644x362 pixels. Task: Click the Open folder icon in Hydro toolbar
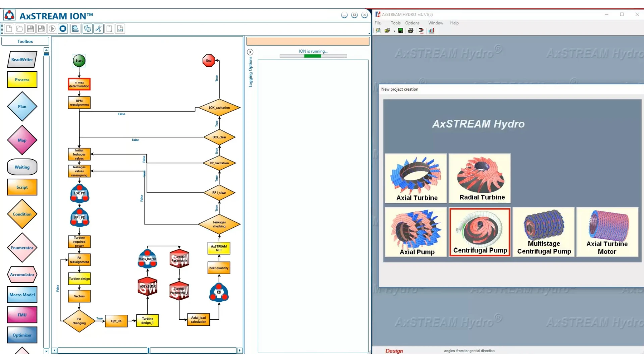tap(387, 31)
